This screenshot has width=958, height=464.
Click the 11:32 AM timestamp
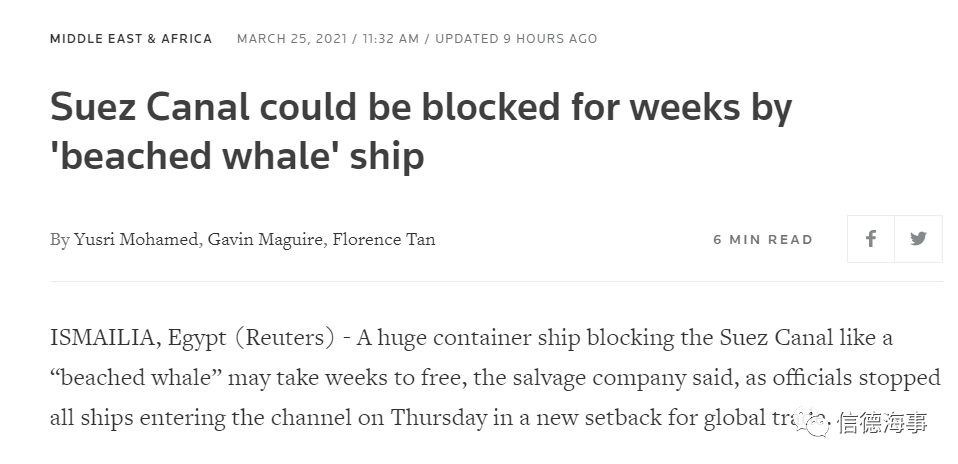[391, 39]
